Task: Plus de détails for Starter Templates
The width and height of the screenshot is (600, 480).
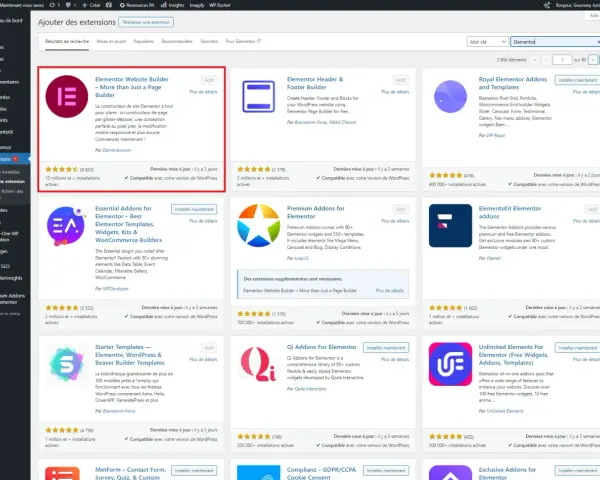Action: coord(203,359)
